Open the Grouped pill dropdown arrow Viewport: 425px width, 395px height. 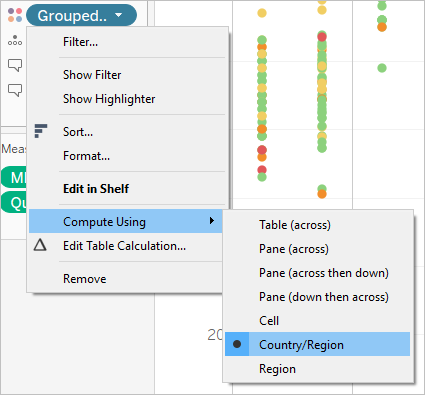[118, 15]
